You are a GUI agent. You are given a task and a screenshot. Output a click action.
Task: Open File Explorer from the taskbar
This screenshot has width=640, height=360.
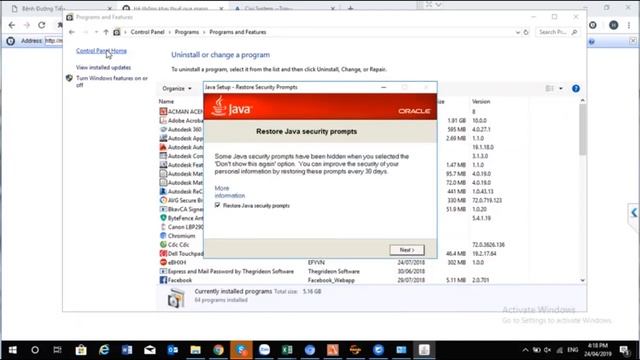[x=196, y=350]
